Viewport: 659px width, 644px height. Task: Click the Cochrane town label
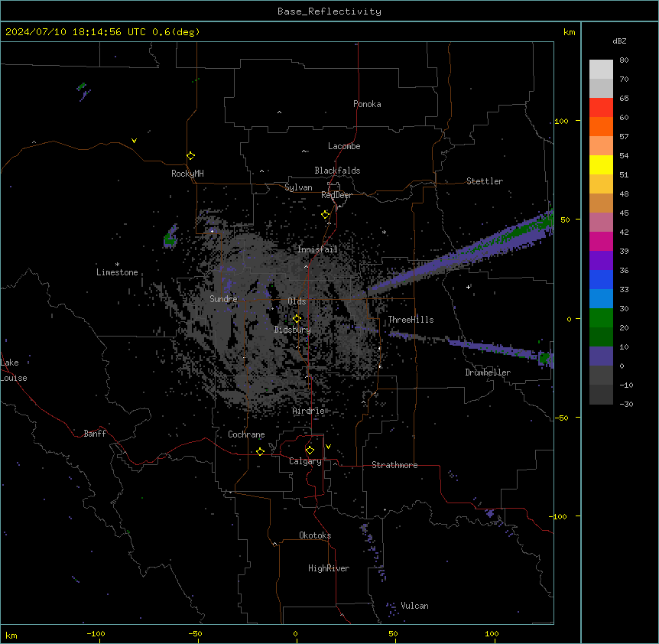point(246,434)
